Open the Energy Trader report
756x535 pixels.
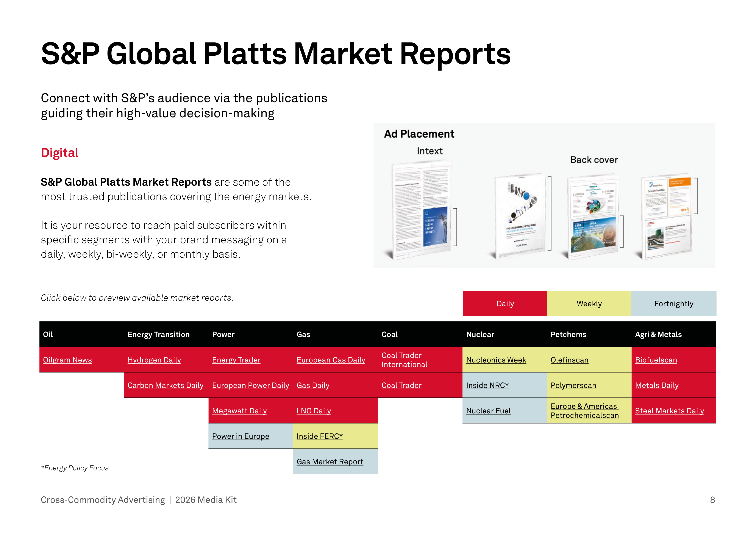(x=236, y=360)
